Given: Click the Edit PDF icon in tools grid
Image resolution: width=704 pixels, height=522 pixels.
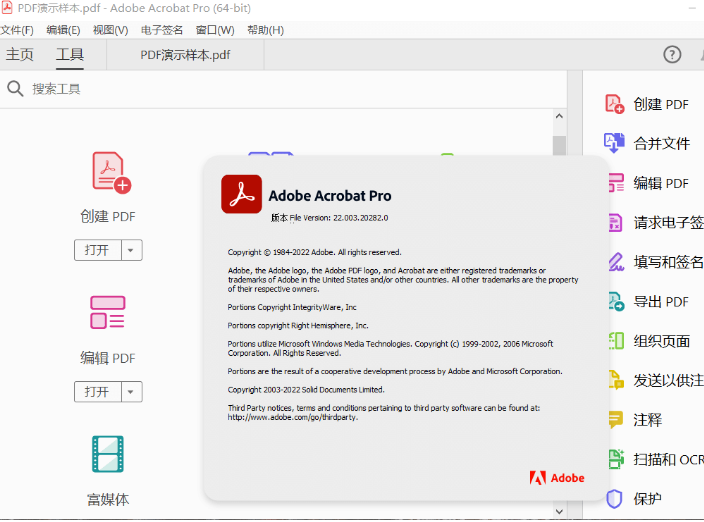Looking at the screenshot, I should (108, 312).
